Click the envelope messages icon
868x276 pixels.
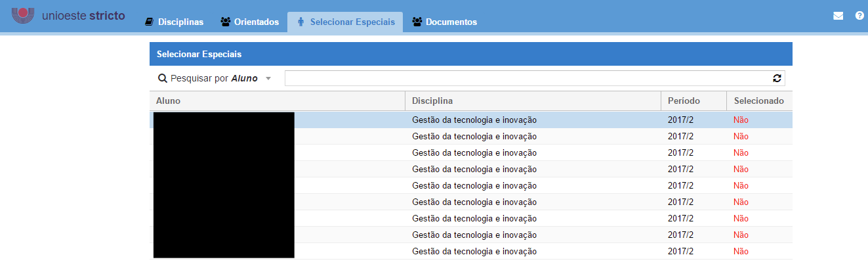[838, 16]
